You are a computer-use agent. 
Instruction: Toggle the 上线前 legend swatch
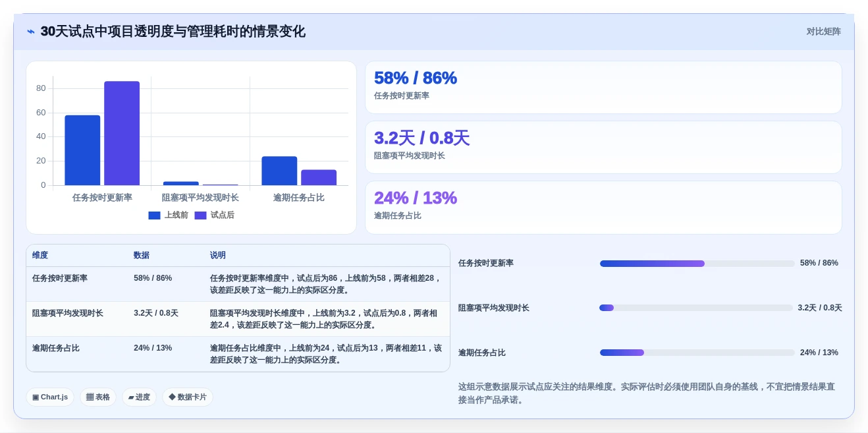point(154,216)
